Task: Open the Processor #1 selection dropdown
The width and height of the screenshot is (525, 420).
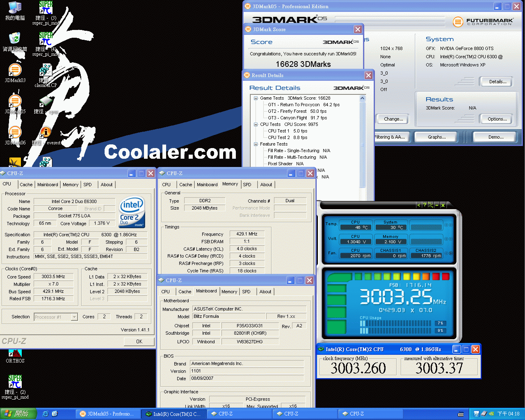Action: point(74,317)
